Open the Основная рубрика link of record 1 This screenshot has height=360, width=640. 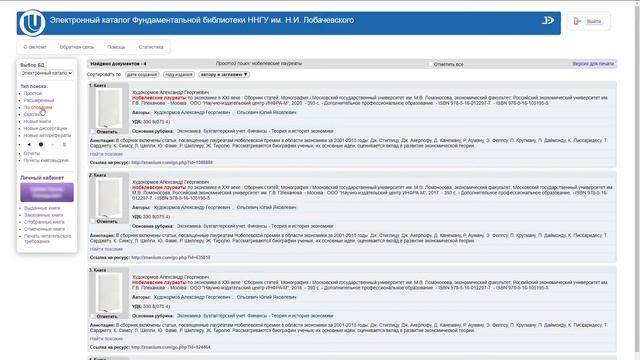point(255,131)
